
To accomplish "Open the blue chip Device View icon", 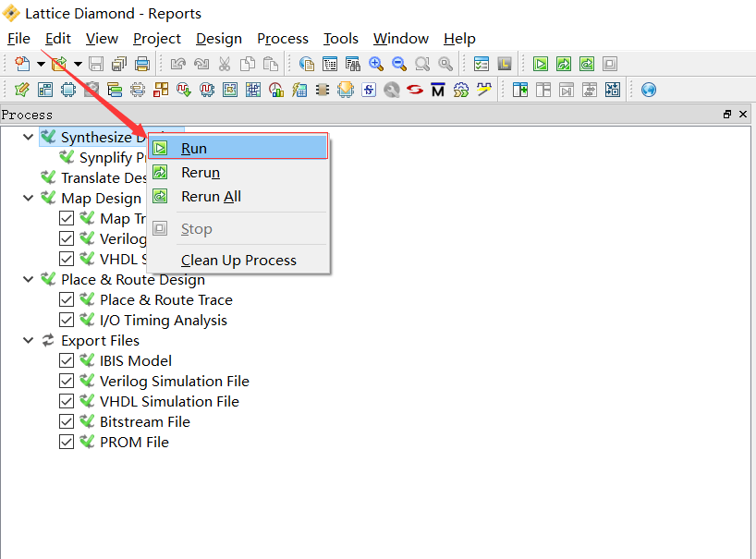I will 68,90.
